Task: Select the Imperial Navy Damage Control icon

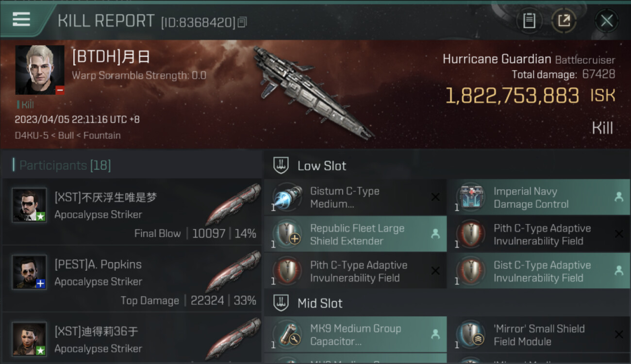Action: tap(471, 198)
